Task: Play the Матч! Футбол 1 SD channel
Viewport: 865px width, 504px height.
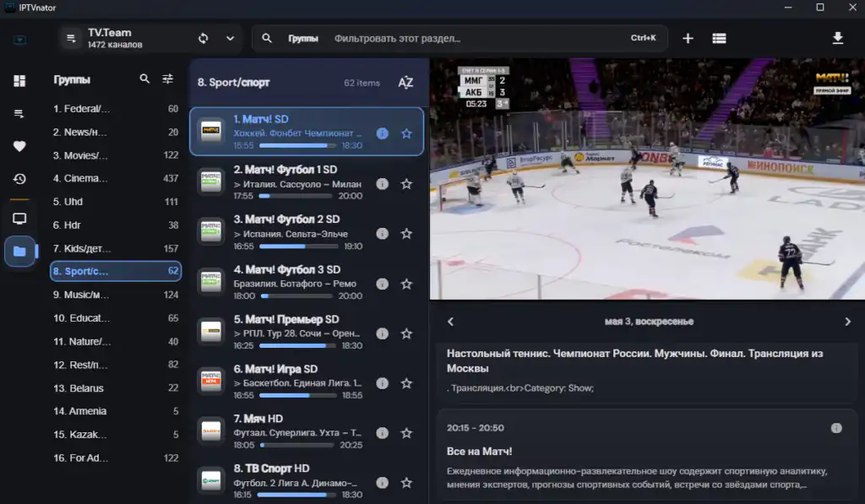Action: pos(307,182)
